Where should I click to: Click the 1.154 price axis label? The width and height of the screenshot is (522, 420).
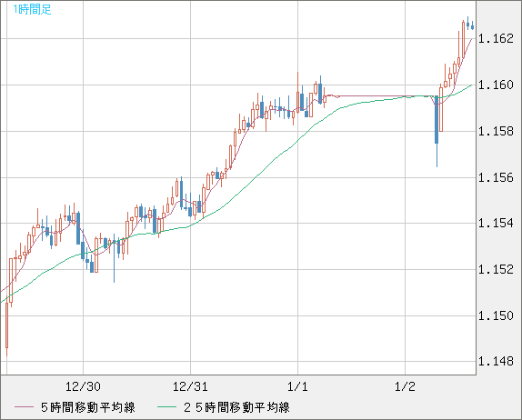(x=496, y=223)
